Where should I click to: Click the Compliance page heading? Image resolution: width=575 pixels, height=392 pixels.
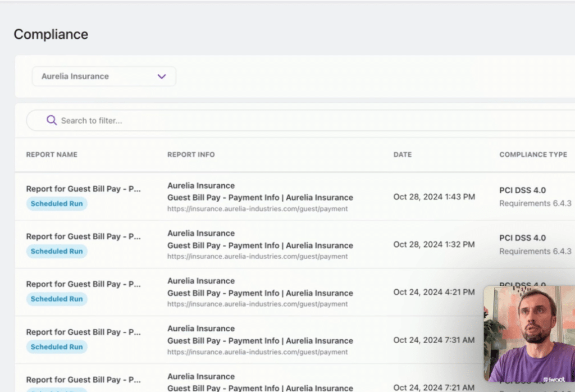pos(51,34)
